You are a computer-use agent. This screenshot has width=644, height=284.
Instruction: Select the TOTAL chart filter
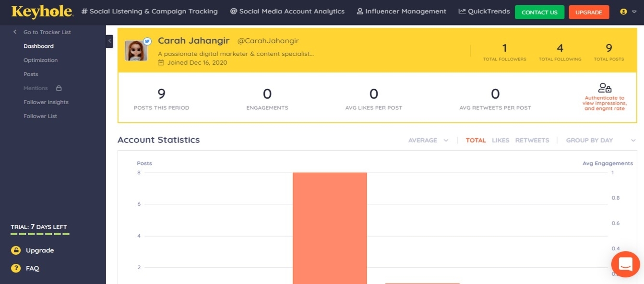476,140
